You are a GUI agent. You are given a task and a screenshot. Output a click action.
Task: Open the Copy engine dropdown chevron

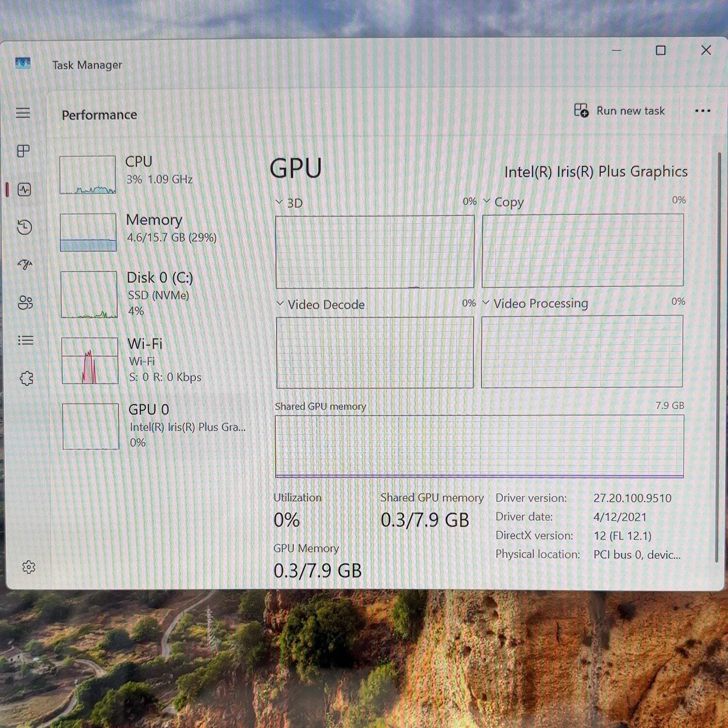pyautogui.click(x=487, y=200)
